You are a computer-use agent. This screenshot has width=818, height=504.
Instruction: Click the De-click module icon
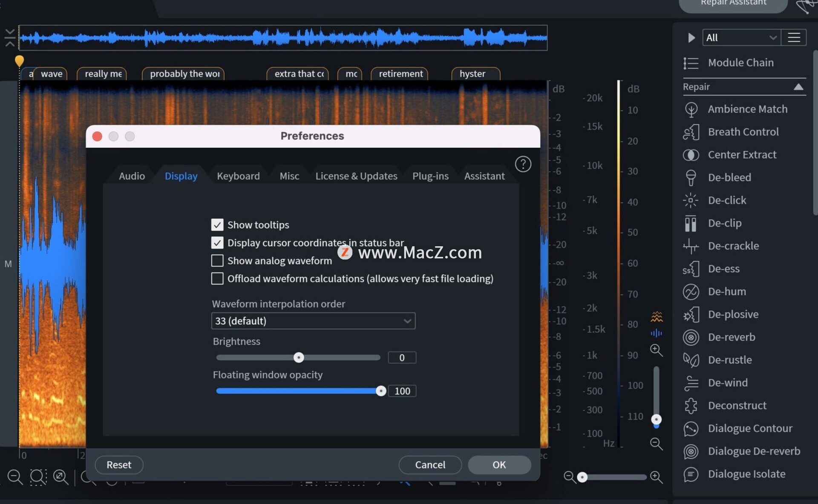pyautogui.click(x=691, y=200)
